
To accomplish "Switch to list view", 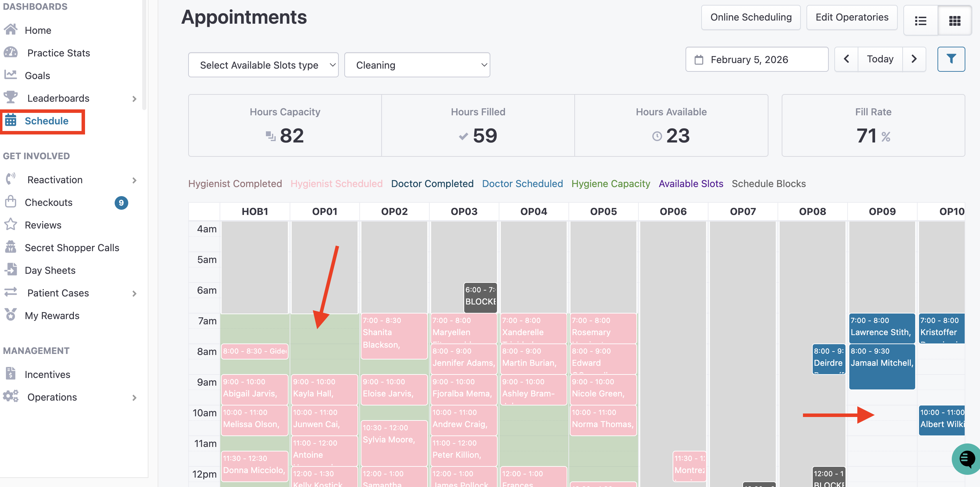I will 921,21.
